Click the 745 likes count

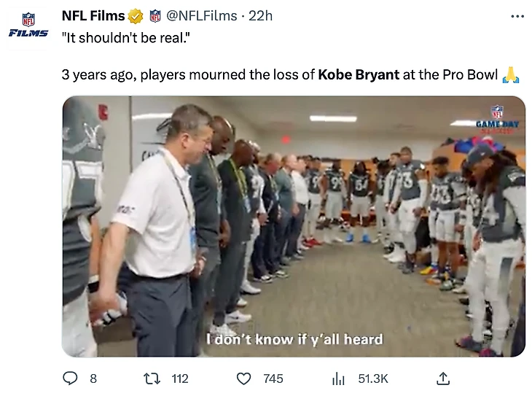273,378
